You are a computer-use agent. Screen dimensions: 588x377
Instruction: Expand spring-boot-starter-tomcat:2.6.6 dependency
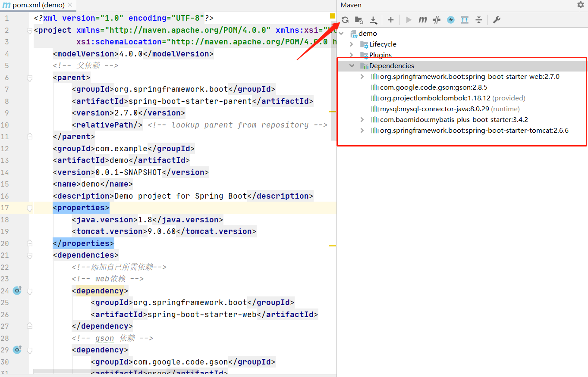(362, 131)
